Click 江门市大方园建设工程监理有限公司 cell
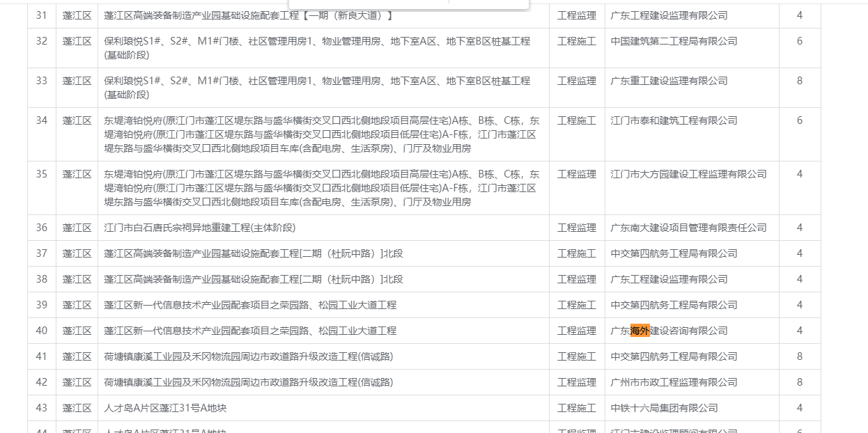The image size is (868, 433). [688, 174]
